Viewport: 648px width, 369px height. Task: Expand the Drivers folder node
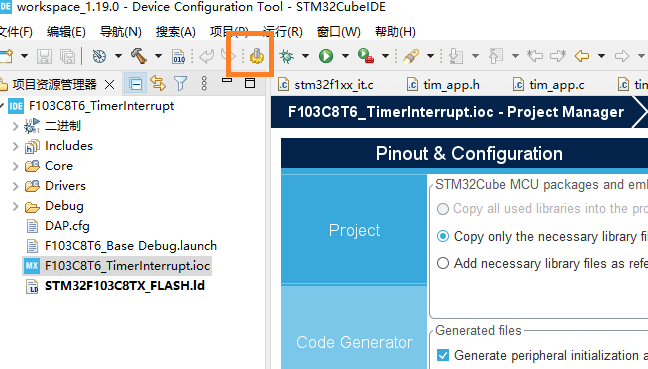coord(15,186)
